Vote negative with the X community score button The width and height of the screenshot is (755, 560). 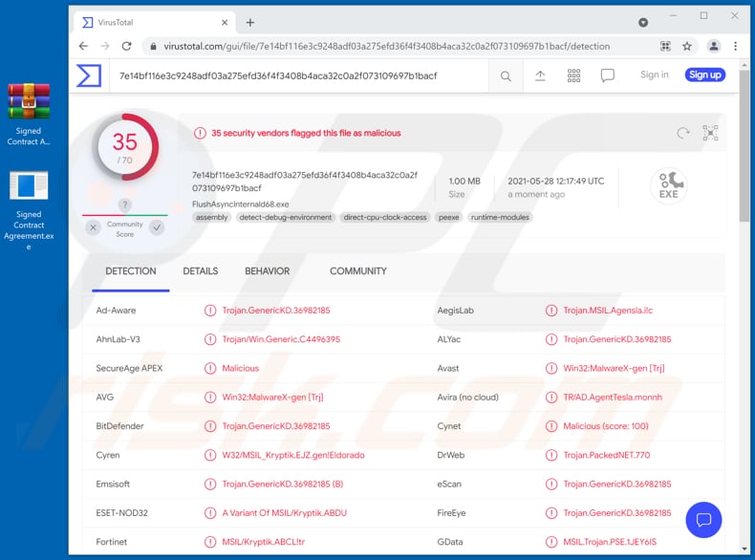[94, 227]
